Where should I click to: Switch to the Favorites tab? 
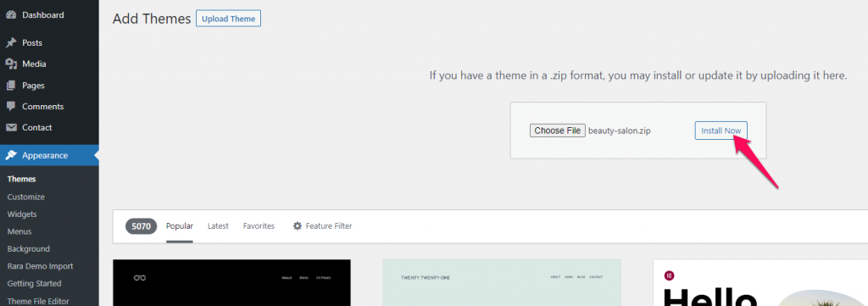(259, 225)
